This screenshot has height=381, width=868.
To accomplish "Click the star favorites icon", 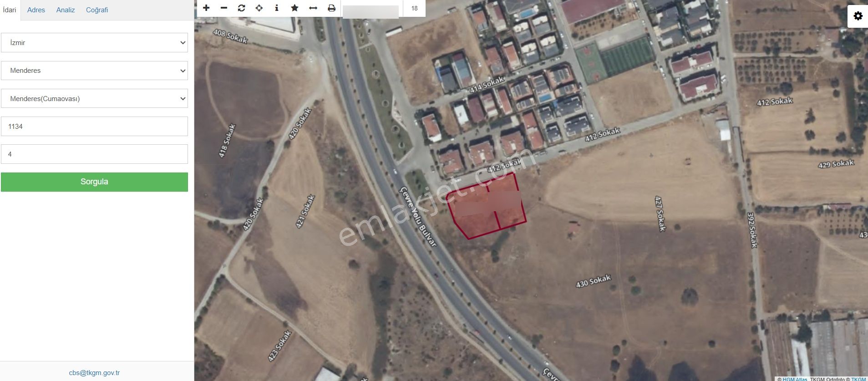I will [294, 8].
